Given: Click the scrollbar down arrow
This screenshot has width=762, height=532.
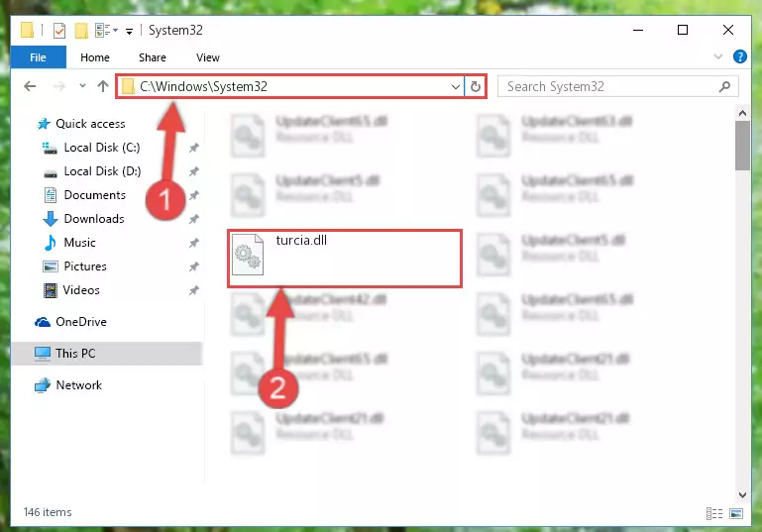Looking at the screenshot, I should tap(742, 495).
